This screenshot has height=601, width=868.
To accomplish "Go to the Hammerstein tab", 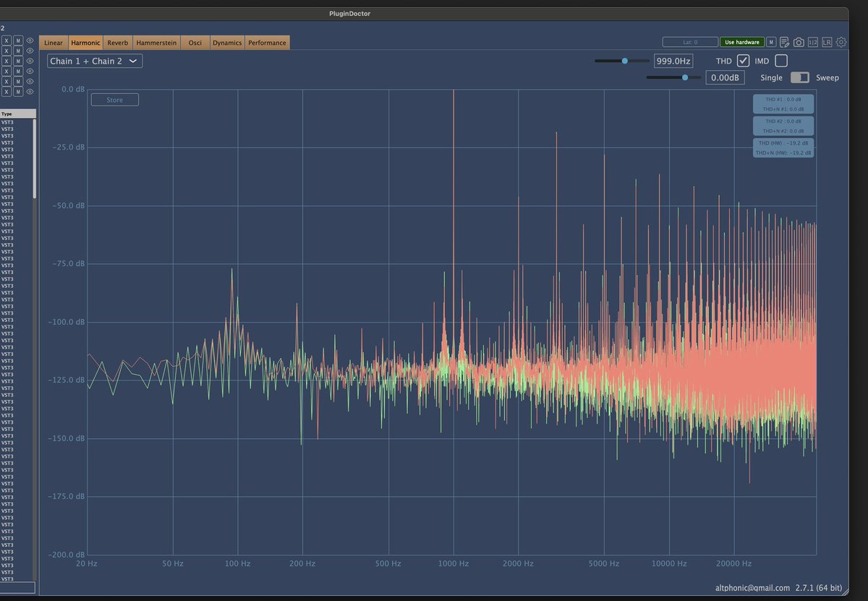I will click(156, 43).
